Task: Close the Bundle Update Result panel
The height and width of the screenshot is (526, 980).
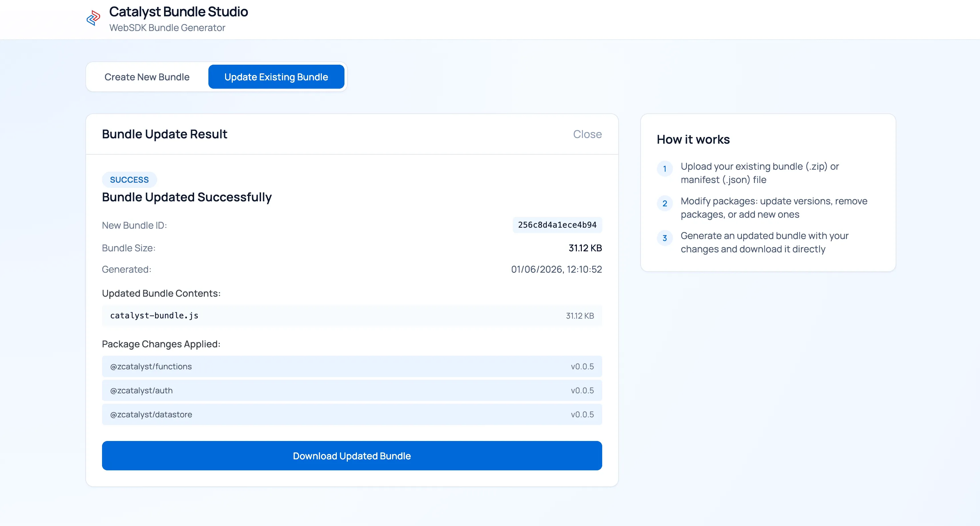Action: pos(587,134)
